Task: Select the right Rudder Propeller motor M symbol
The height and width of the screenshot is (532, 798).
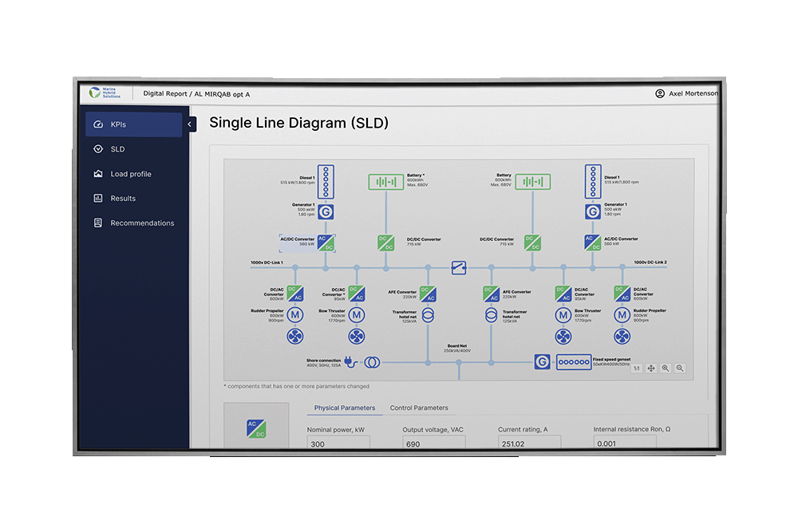Action: pos(622,315)
